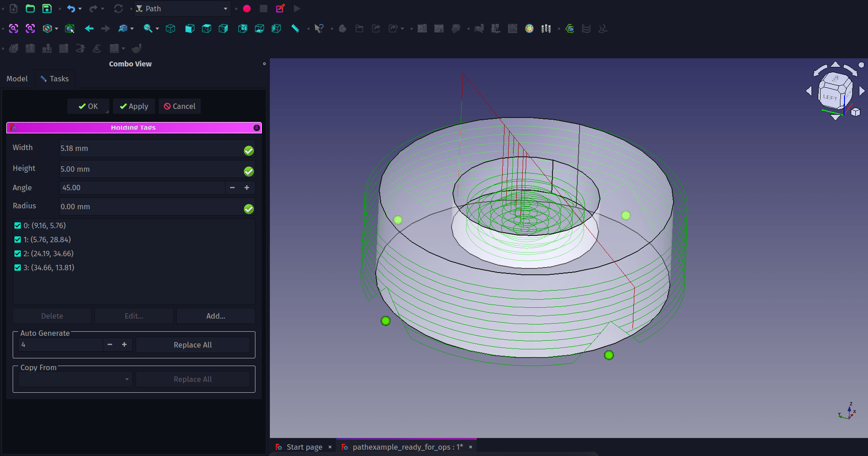Switch to the Start page tab
Viewport: 868px width, 456px height.
coord(304,447)
